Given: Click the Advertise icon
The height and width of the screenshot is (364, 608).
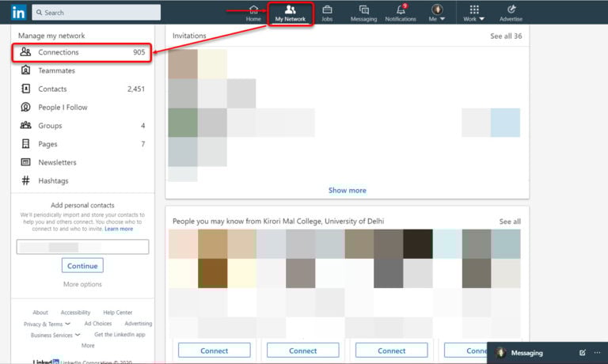Looking at the screenshot, I should click(x=511, y=9).
